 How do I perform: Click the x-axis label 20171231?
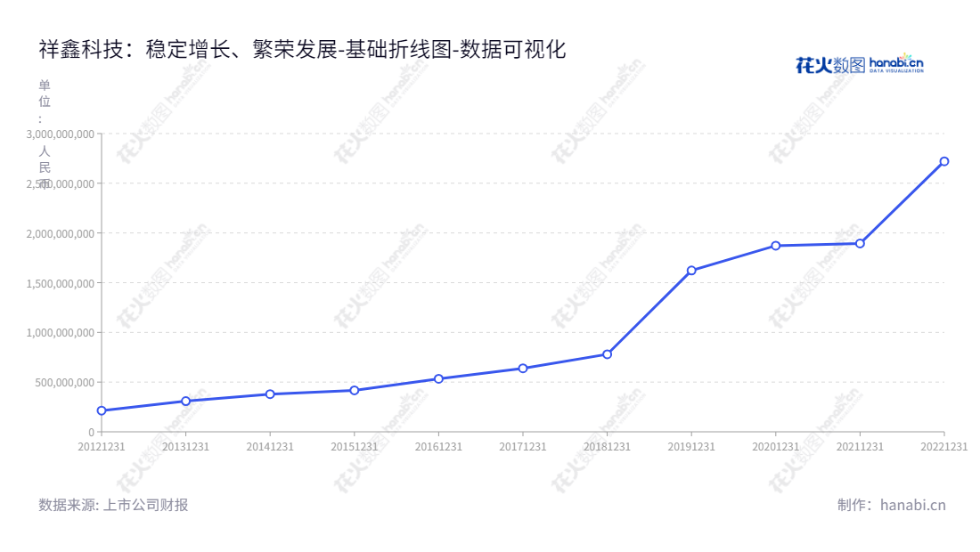click(x=522, y=446)
